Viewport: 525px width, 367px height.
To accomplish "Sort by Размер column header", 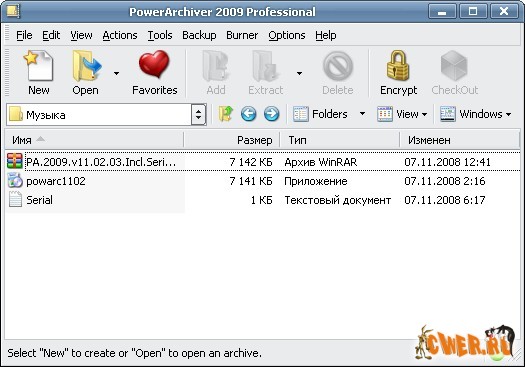I will pos(232,140).
